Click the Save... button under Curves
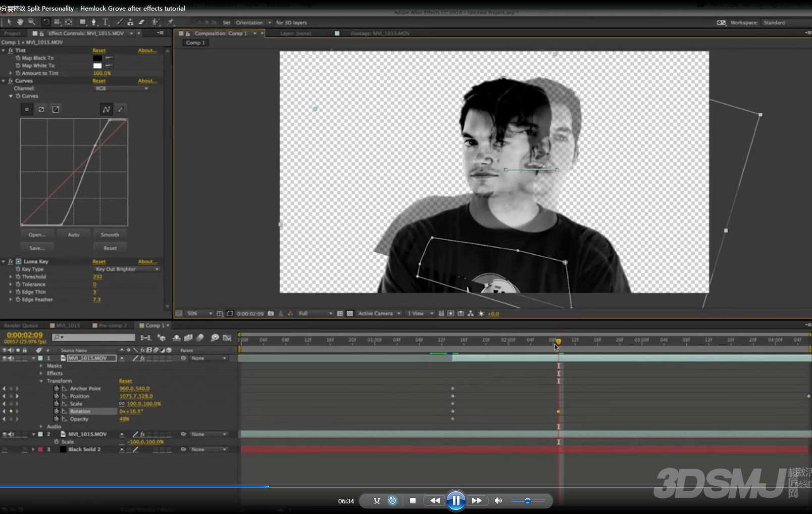The height and width of the screenshot is (514, 812). tap(37, 248)
